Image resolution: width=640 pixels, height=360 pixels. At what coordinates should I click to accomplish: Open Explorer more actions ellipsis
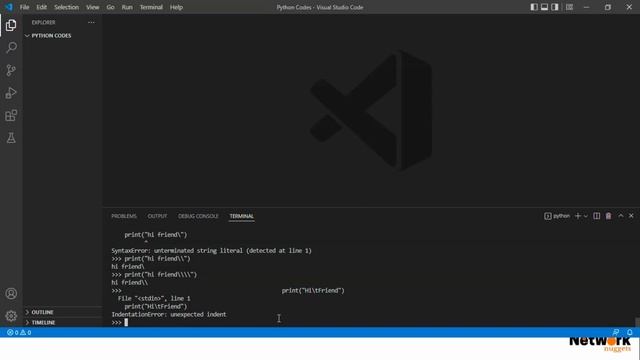tap(91, 22)
